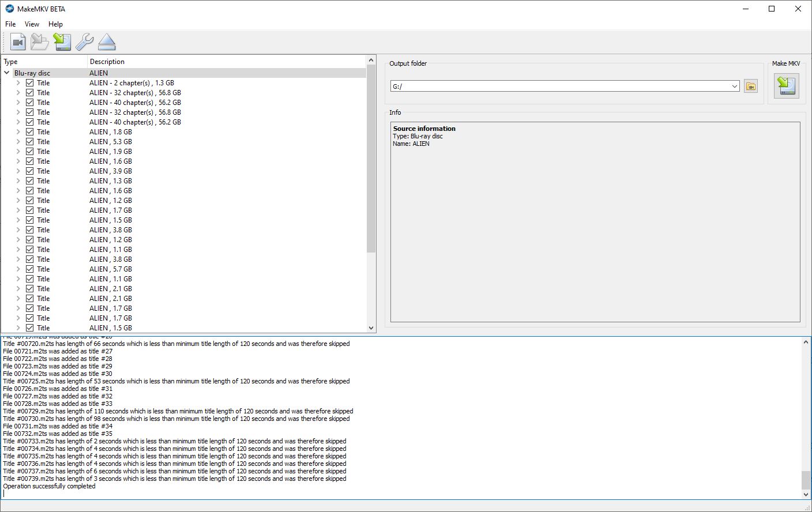Collapse the Blu-ray disc tree node
Image resolution: width=812 pixels, height=512 pixels.
tap(7, 73)
